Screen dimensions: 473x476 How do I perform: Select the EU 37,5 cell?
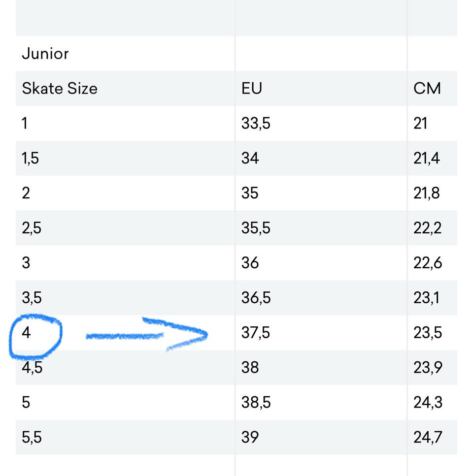click(256, 333)
